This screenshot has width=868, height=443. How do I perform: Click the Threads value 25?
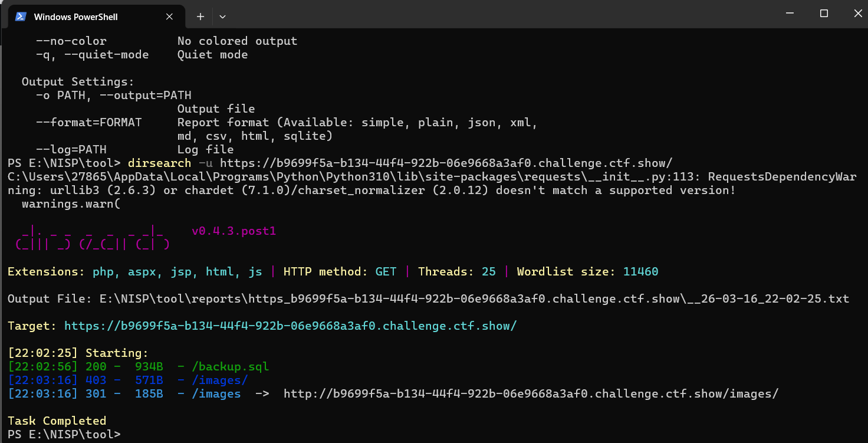click(488, 271)
